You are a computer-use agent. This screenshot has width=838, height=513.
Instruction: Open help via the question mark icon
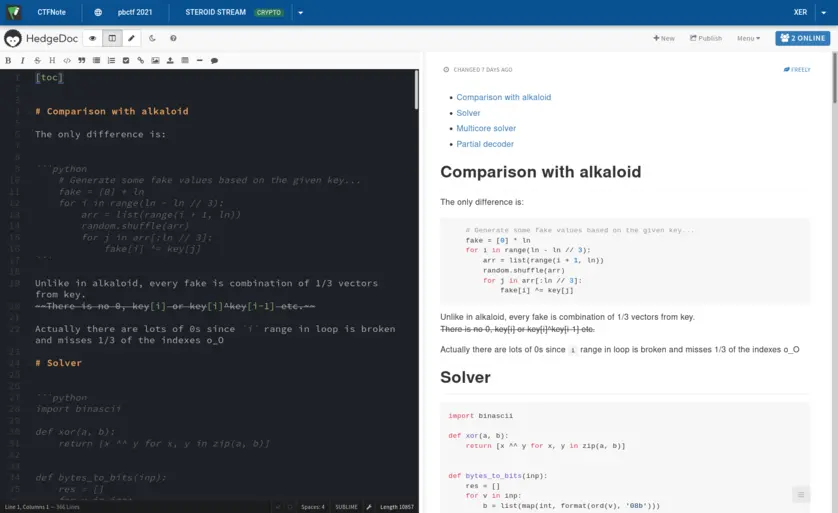(173, 38)
